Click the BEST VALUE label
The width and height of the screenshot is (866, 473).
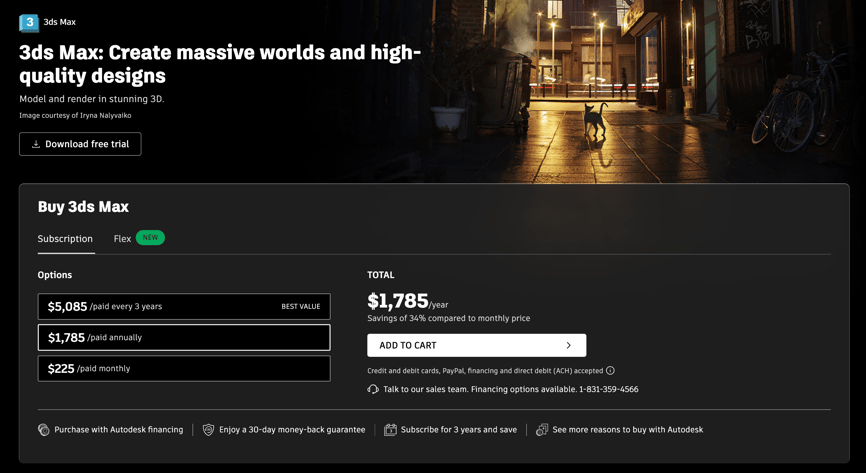[x=300, y=307]
